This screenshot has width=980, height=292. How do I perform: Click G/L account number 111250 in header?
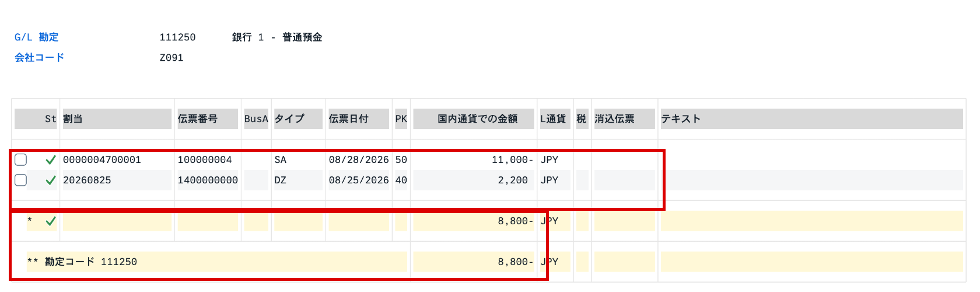(177, 37)
